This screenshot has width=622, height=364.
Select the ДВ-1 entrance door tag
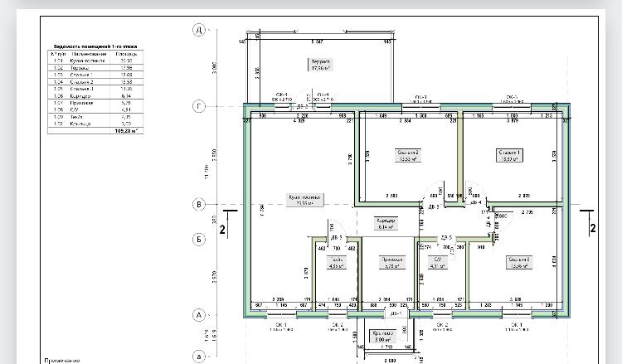tap(396, 313)
